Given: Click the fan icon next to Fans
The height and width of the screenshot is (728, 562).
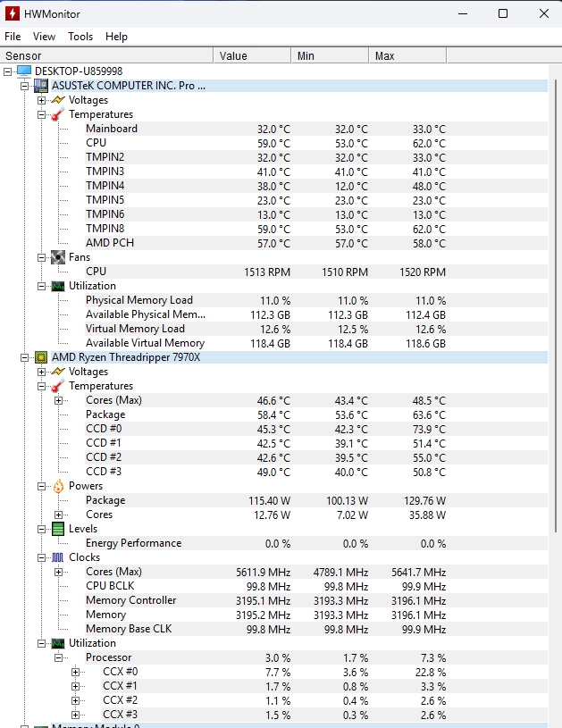Looking at the screenshot, I should tap(57, 257).
